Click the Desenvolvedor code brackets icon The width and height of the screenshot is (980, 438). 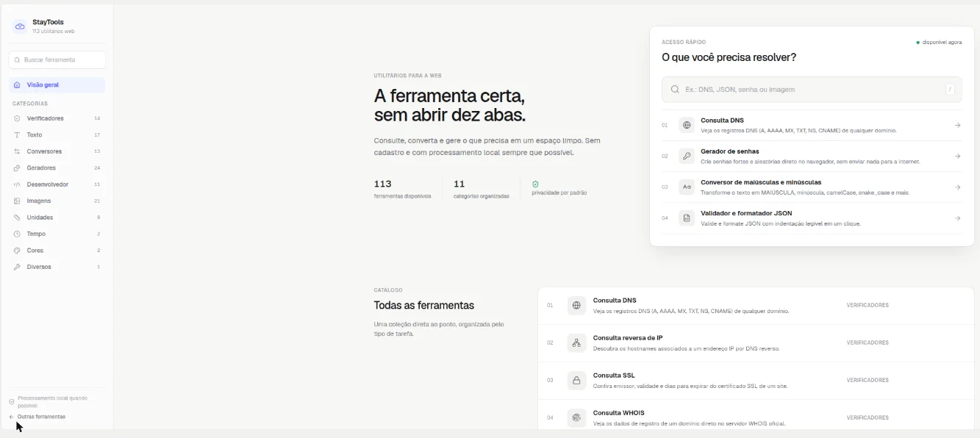click(17, 184)
